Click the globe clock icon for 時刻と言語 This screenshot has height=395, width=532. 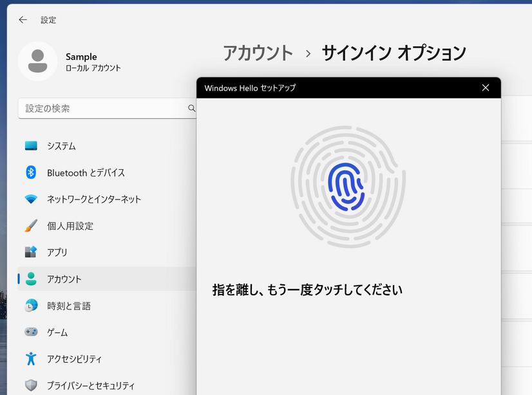click(31, 306)
